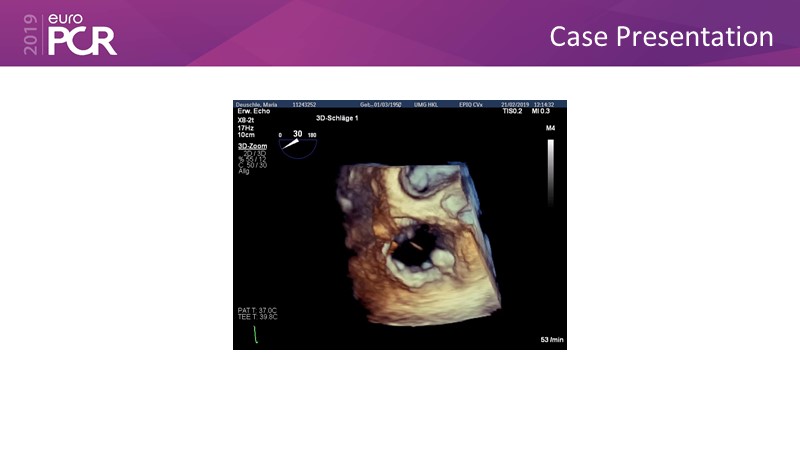Click the 17Hz frame rate label
Screen dimensions: 800x450
pos(246,127)
